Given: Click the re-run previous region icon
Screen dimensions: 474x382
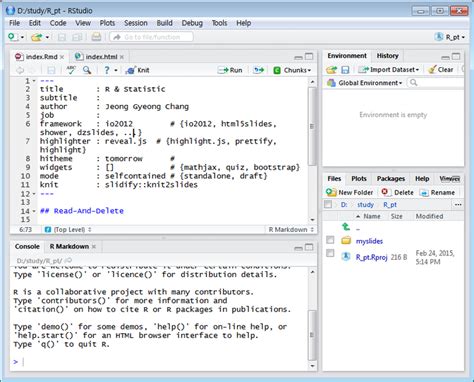Looking at the screenshot, I should pos(258,70).
